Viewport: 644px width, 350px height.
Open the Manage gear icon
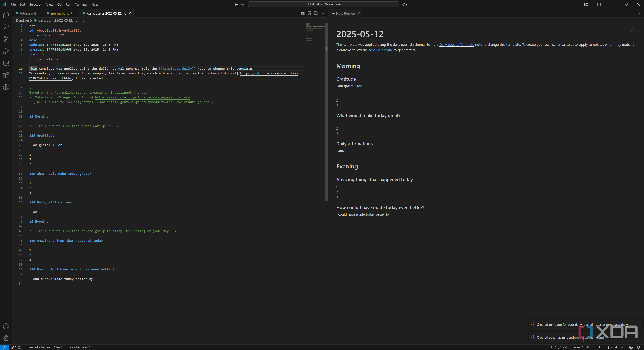tap(6, 338)
